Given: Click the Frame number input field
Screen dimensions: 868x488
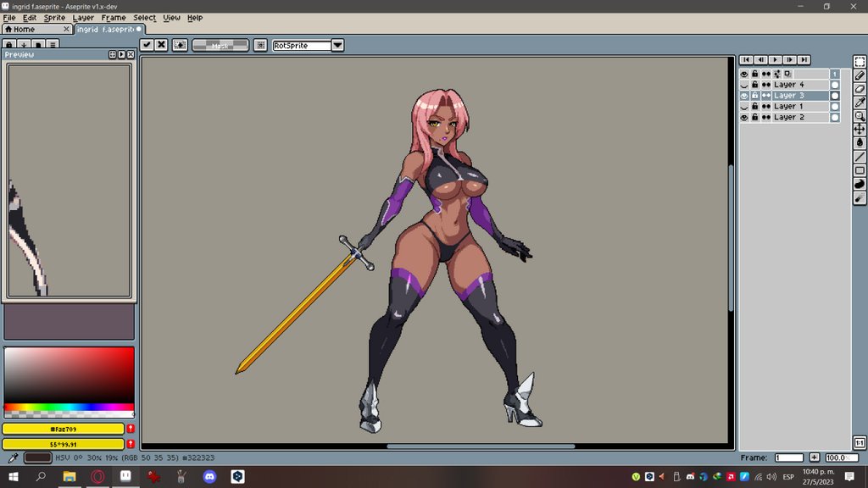Looking at the screenshot, I should 789,457.
